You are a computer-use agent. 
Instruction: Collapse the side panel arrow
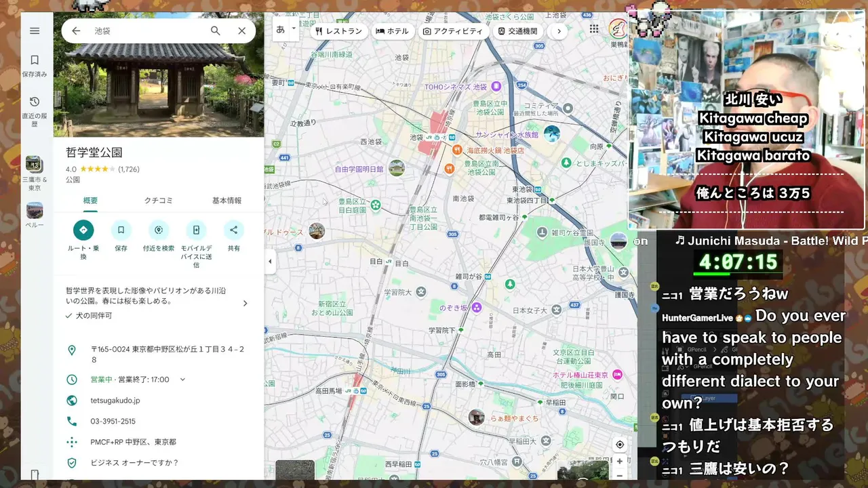[x=270, y=261]
